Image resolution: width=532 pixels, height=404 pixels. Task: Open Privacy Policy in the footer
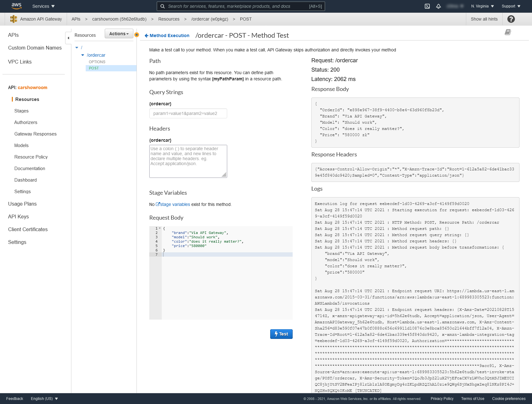coord(442,399)
